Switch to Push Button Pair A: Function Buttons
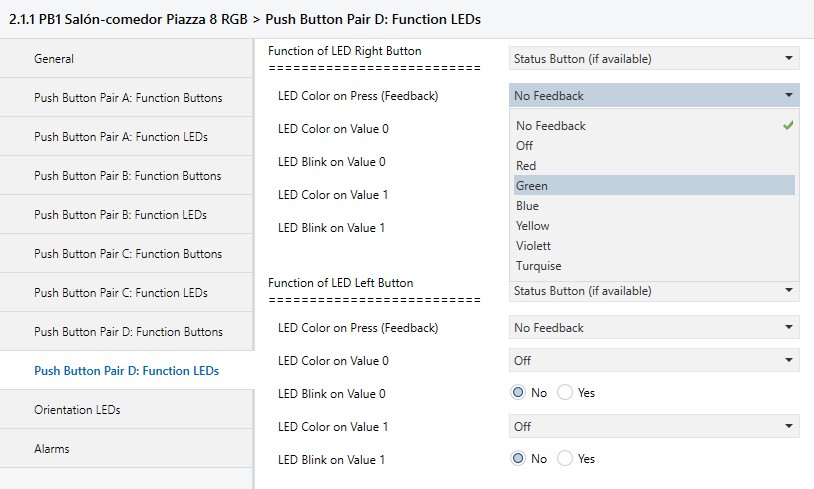Image resolution: width=814 pixels, height=489 pixels. point(128,98)
